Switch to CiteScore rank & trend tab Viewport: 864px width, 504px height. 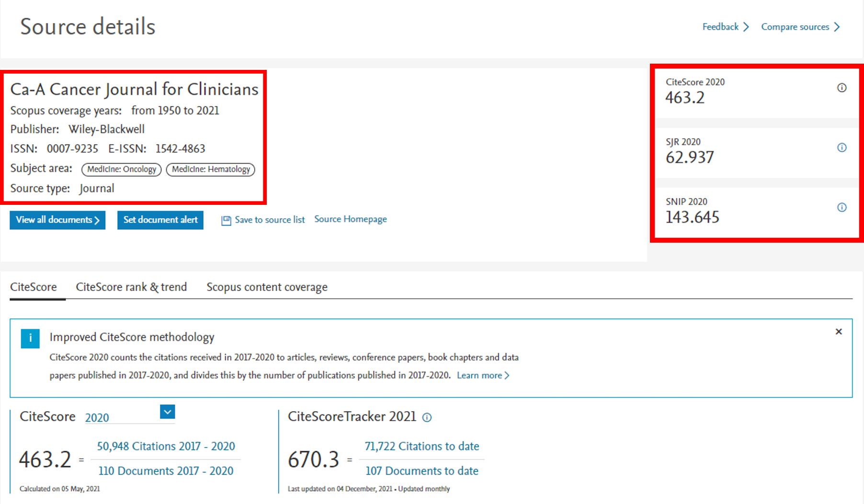(131, 287)
